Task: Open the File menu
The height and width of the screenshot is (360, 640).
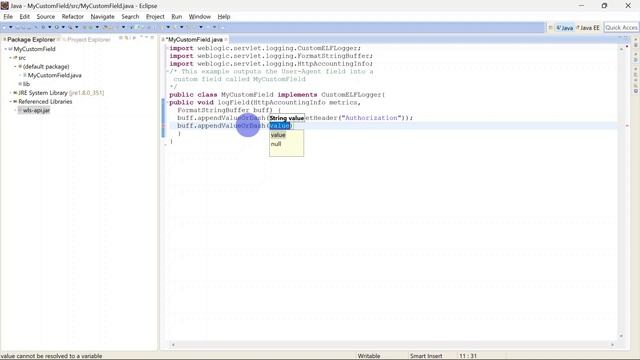Action: tap(8, 17)
